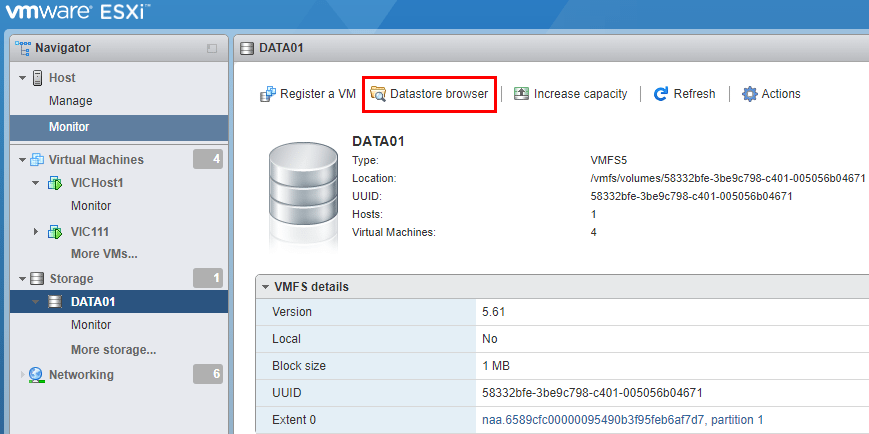This screenshot has width=869, height=434.
Task: Open Storage in Navigator
Action: (71, 278)
